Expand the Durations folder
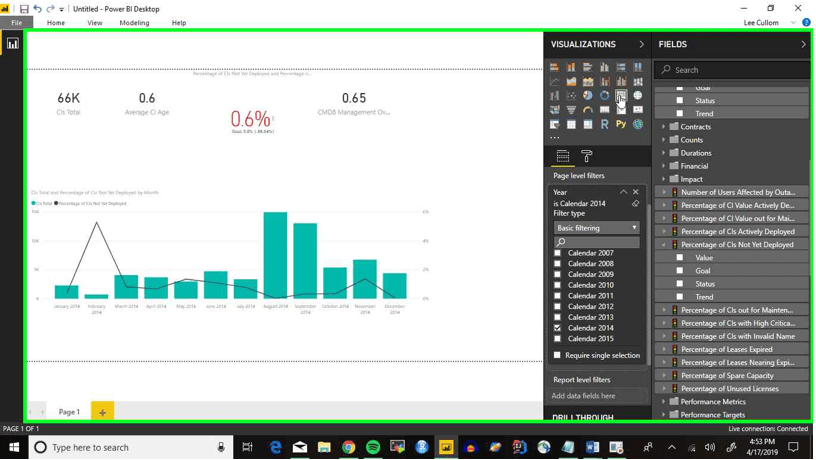The width and height of the screenshot is (816, 460). 664,153
